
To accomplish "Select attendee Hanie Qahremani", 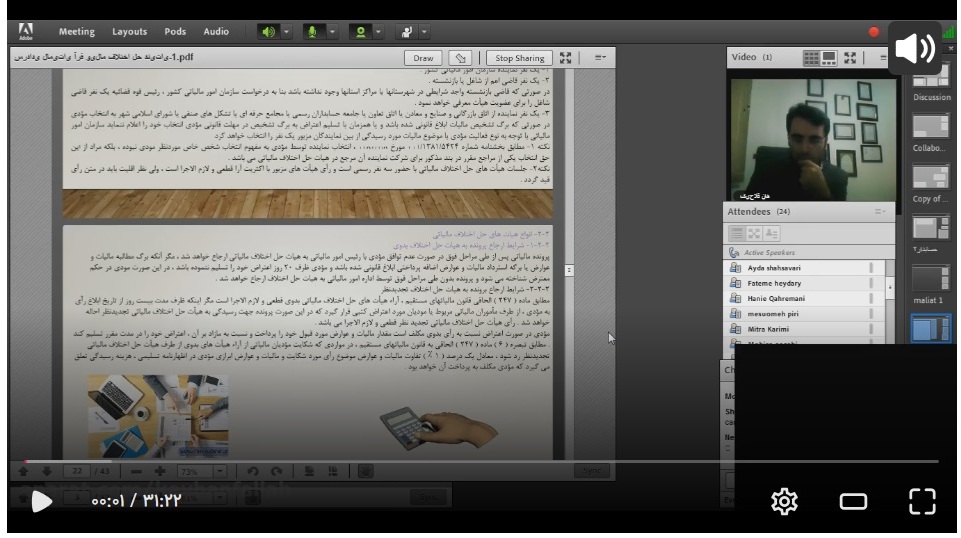I will point(804,298).
